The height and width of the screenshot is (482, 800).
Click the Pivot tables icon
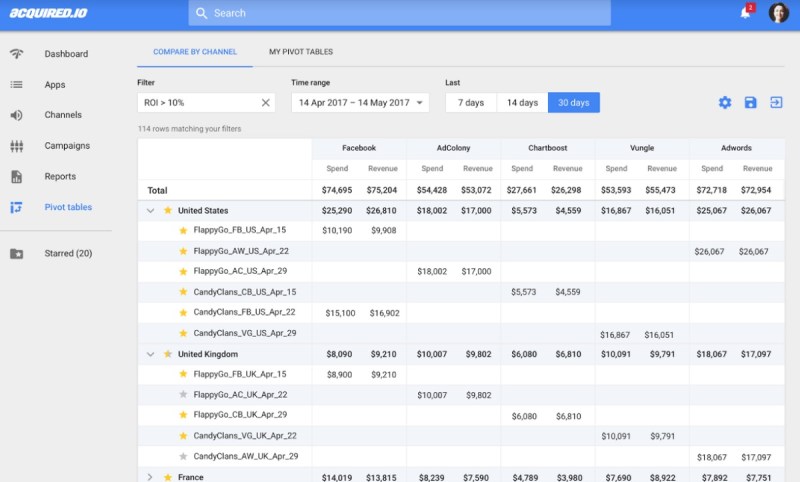pyautogui.click(x=16, y=207)
